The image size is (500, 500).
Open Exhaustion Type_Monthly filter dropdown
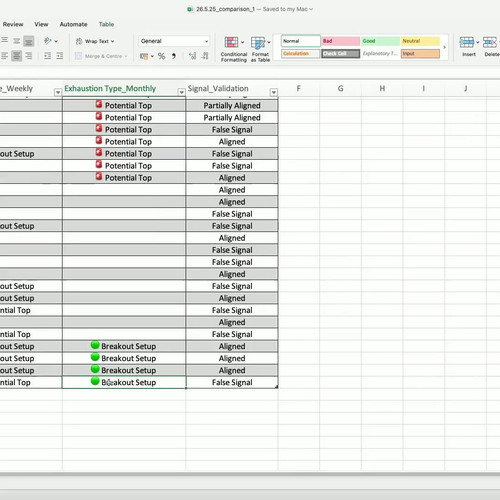click(x=181, y=92)
